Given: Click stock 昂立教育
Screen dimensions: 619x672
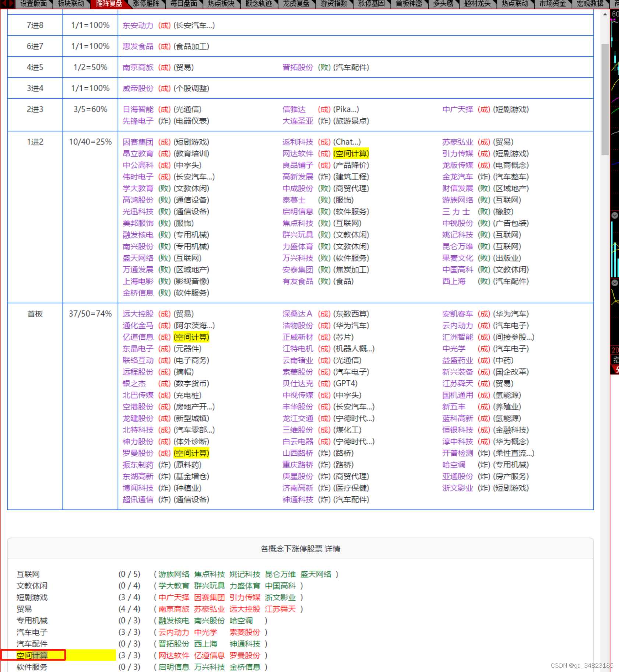Looking at the screenshot, I should 138,154.
